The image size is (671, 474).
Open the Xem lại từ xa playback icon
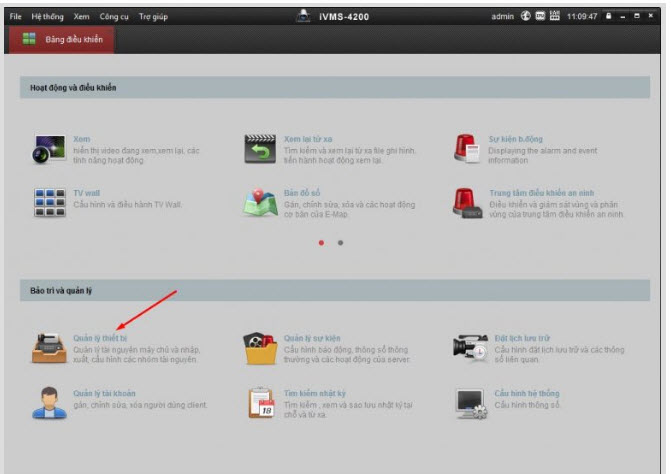pyautogui.click(x=260, y=148)
